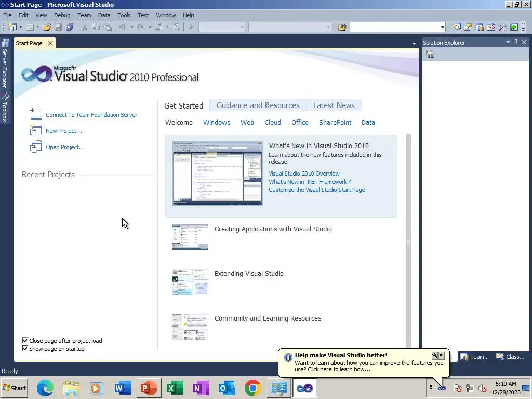Click the Paste clipboard toolbar icon

click(108, 27)
